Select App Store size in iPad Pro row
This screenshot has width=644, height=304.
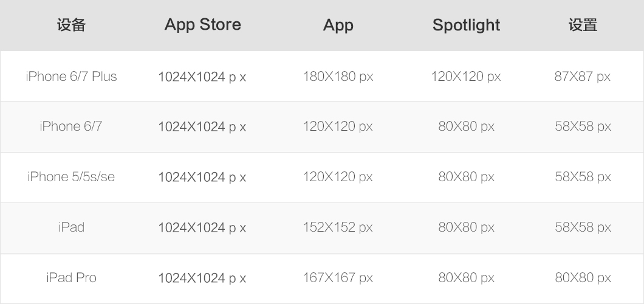(x=202, y=278)
